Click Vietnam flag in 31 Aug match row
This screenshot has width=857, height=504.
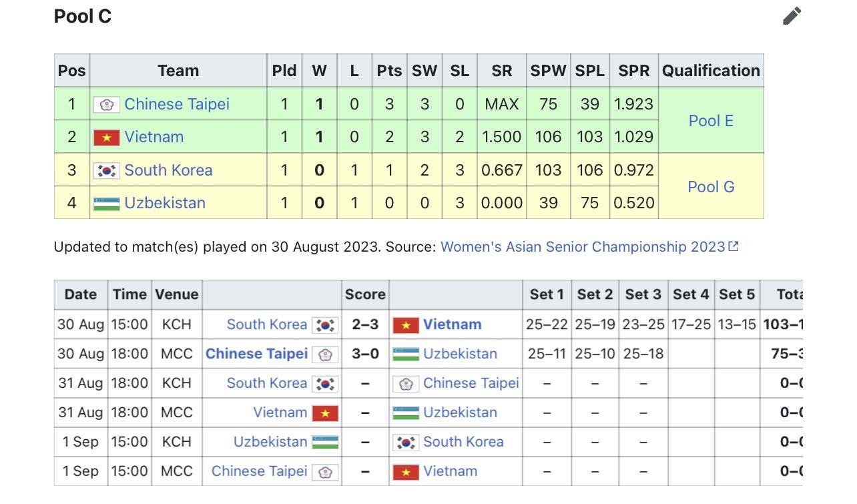pos(325,413)
